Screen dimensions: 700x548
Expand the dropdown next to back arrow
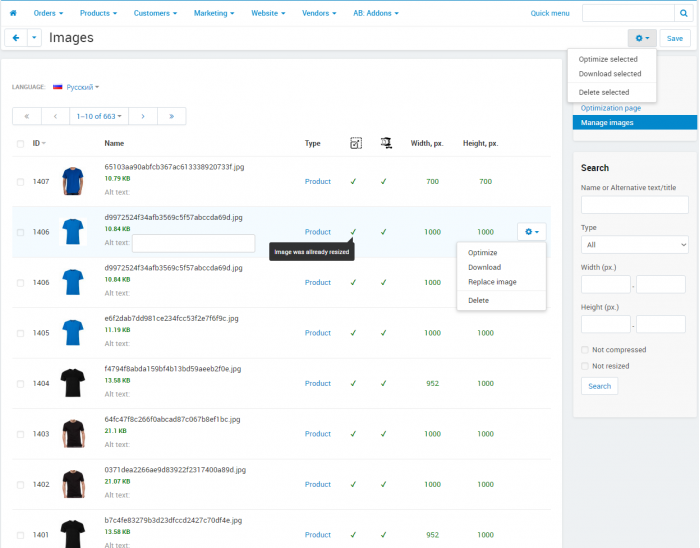[x=34, y=38]
